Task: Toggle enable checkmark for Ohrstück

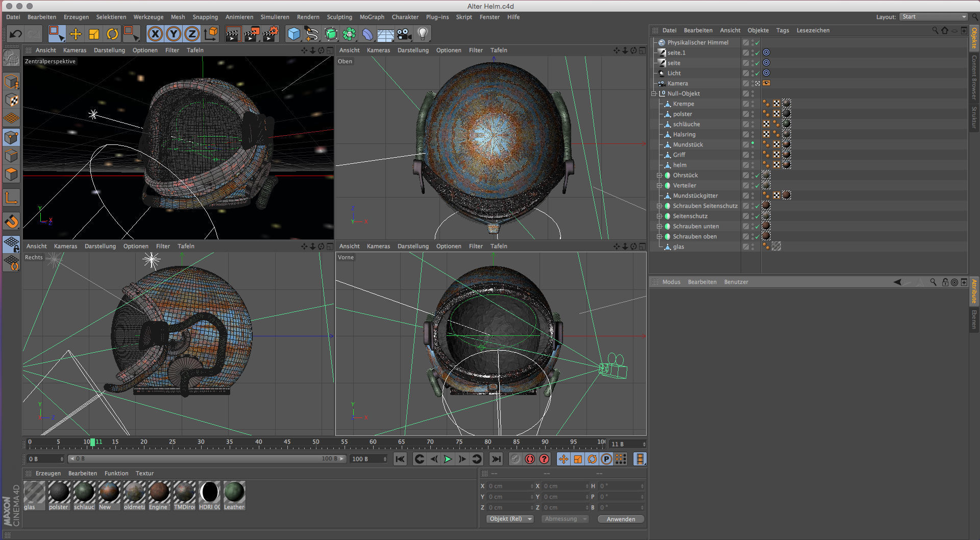Action: click(757, 176)
